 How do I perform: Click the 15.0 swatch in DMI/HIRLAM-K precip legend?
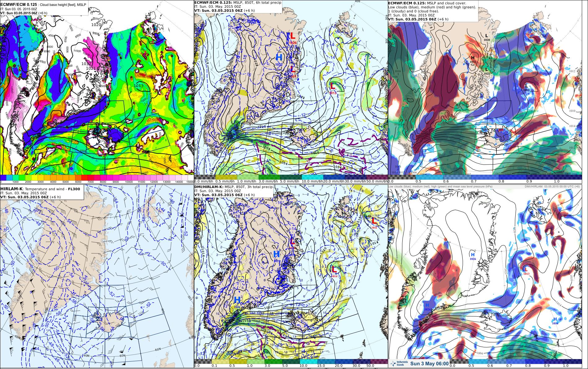click(326, 361)
